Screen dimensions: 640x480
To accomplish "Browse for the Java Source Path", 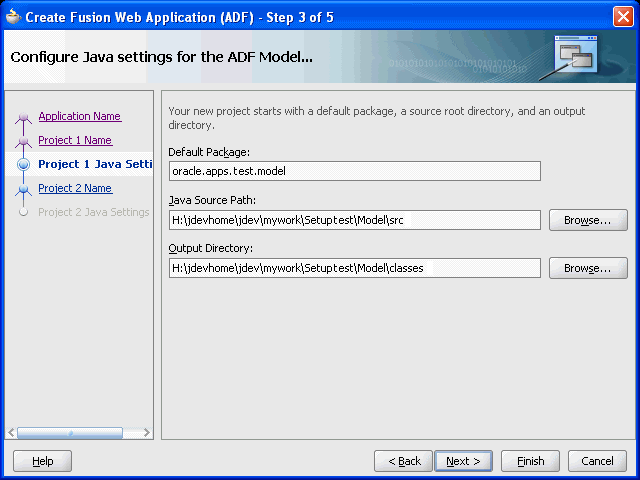I will (x=588, y=220).
